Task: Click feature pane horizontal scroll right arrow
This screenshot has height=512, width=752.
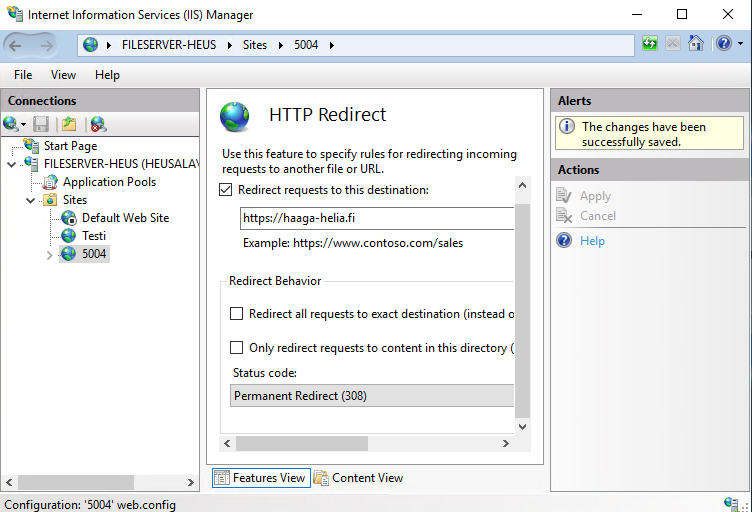Action: click(505, 443)
